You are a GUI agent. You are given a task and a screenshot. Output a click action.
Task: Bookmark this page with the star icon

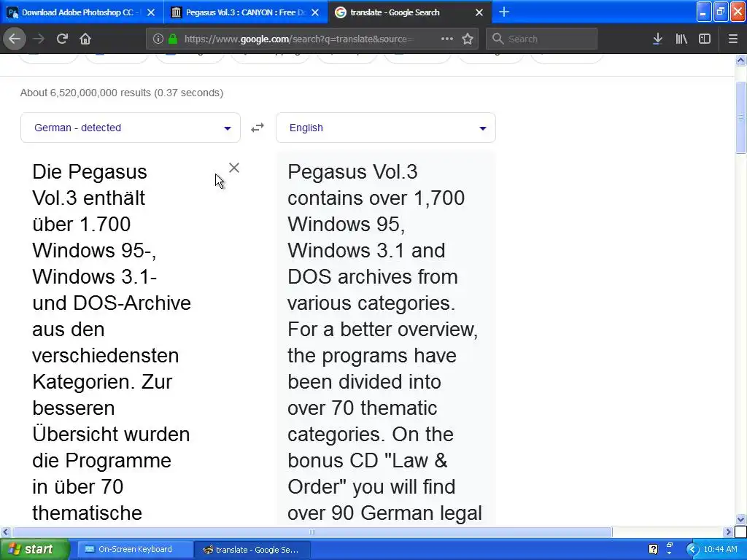click(468, 39)
